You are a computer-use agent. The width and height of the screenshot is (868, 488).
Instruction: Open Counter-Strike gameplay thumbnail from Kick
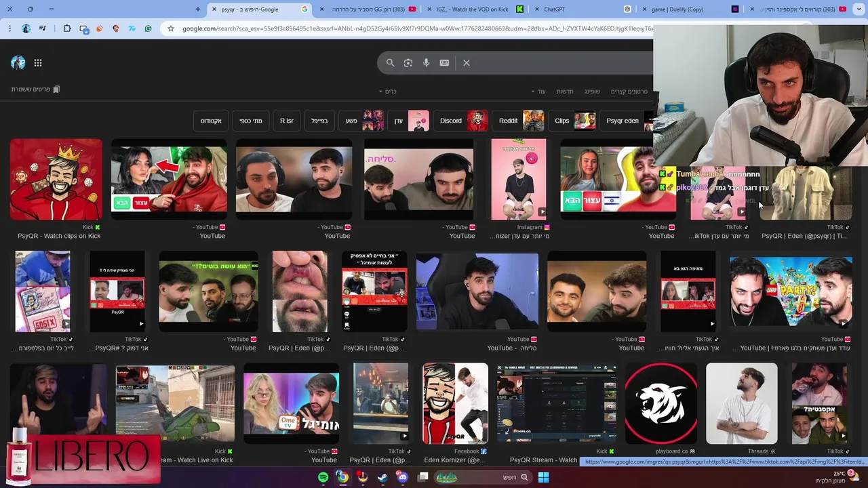[x=175, y=403]
